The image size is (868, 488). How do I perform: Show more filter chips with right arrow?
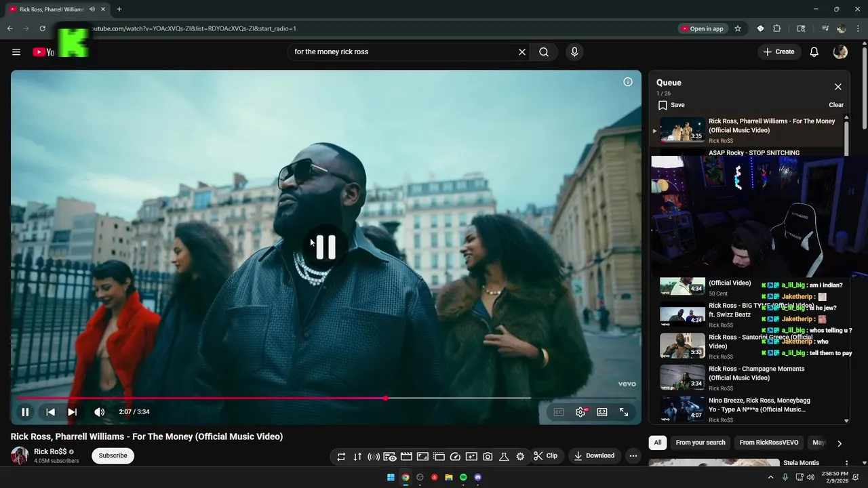tap(840, 443)
